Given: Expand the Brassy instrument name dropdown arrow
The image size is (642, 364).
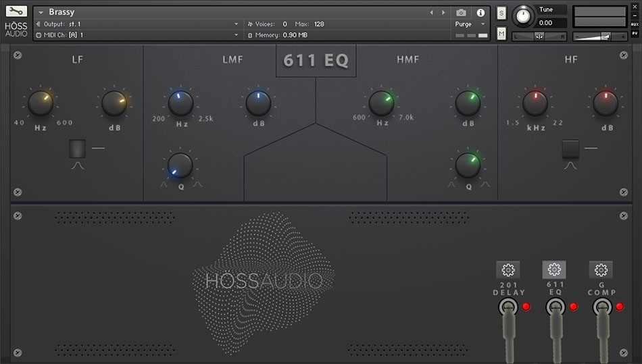Looking at the screenshot, I should tap(41, 13).
